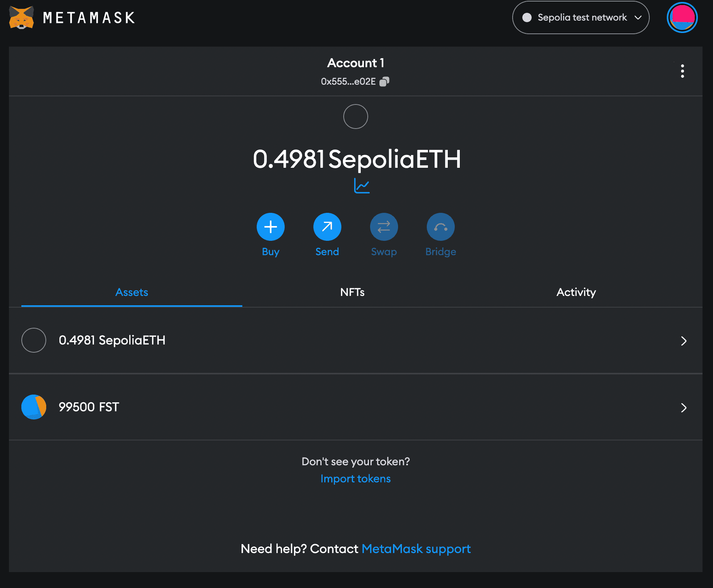Image resolution: width=713 pixels, height=588 pixels.
Task: Switch to the NFTs tab
Action: click(x=352, y=292)
